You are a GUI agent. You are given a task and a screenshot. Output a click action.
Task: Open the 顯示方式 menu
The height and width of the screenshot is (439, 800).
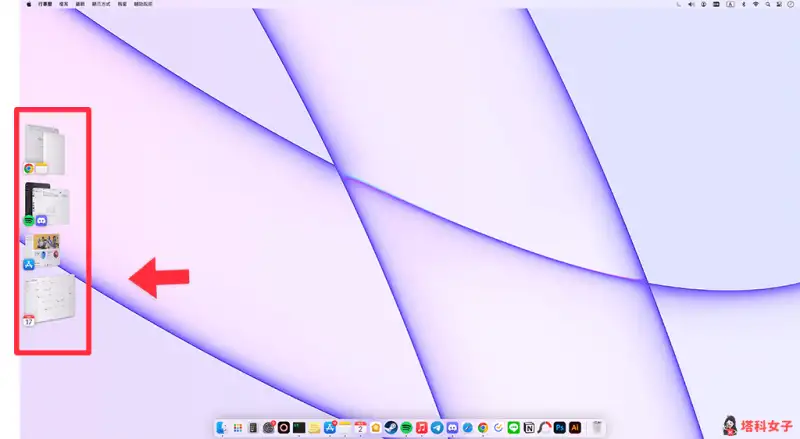pos(101,4)
